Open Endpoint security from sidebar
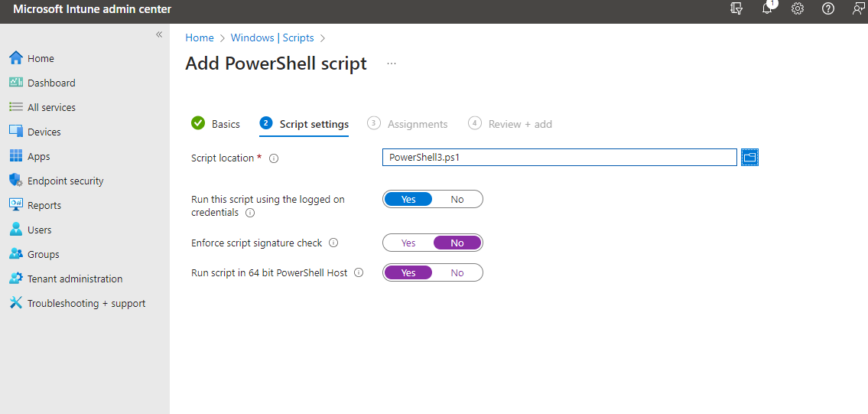Image resolution: width=868 pixels, height=414 pixels. pos(65,181)
